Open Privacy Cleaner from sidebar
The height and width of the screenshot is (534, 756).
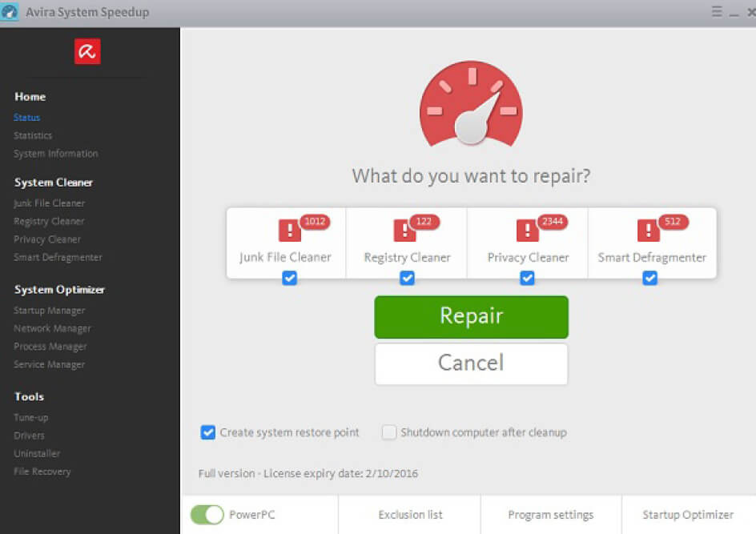[47, 239]
